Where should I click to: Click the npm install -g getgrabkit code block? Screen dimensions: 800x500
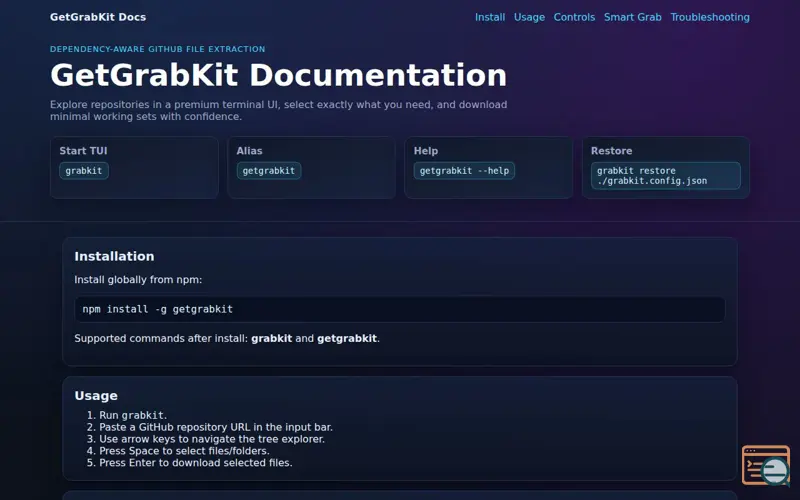(x=399, y=309)
